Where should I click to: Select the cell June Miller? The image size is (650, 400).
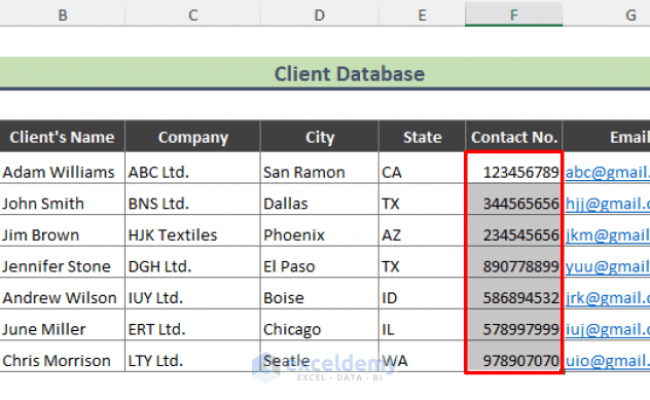(x=62, y=325)
